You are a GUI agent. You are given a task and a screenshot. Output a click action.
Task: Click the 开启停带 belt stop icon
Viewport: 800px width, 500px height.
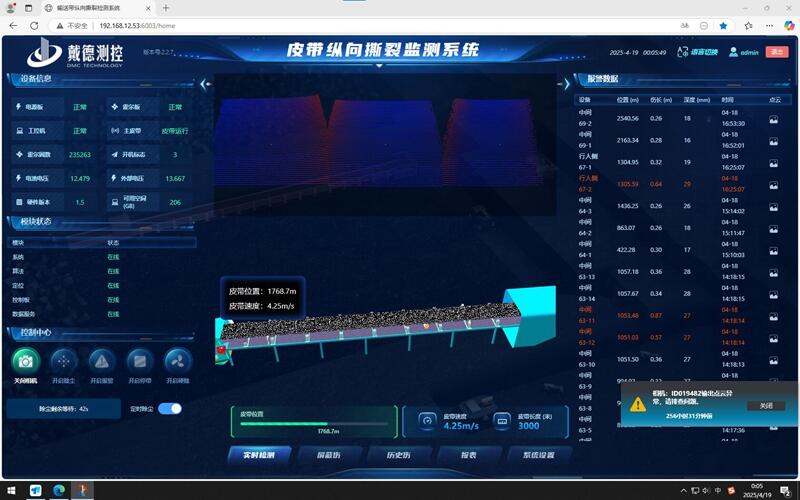click(141, 360)
